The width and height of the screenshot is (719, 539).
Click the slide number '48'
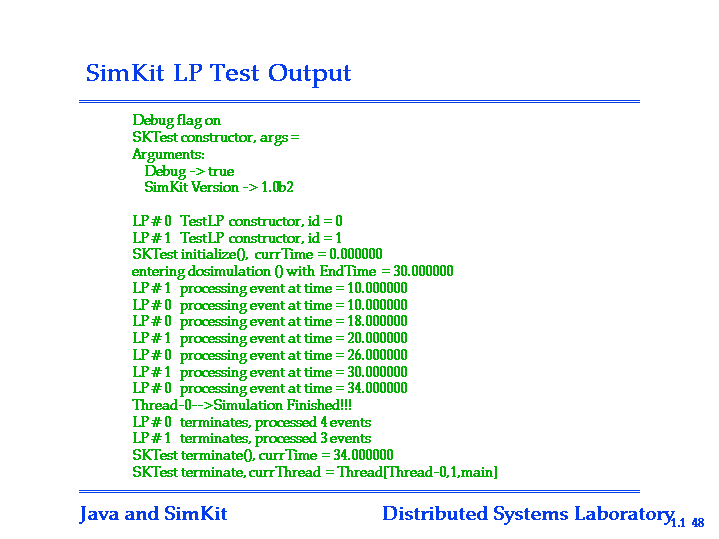click(x=697, y=523)
